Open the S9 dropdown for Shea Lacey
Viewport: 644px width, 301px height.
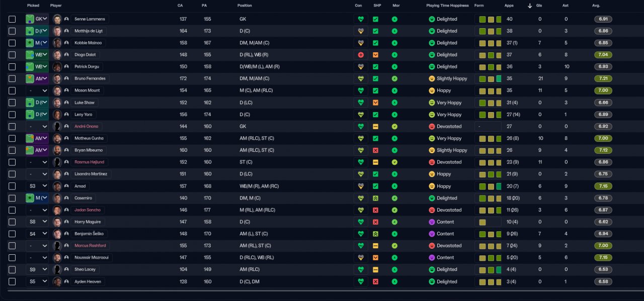(37, 270)
